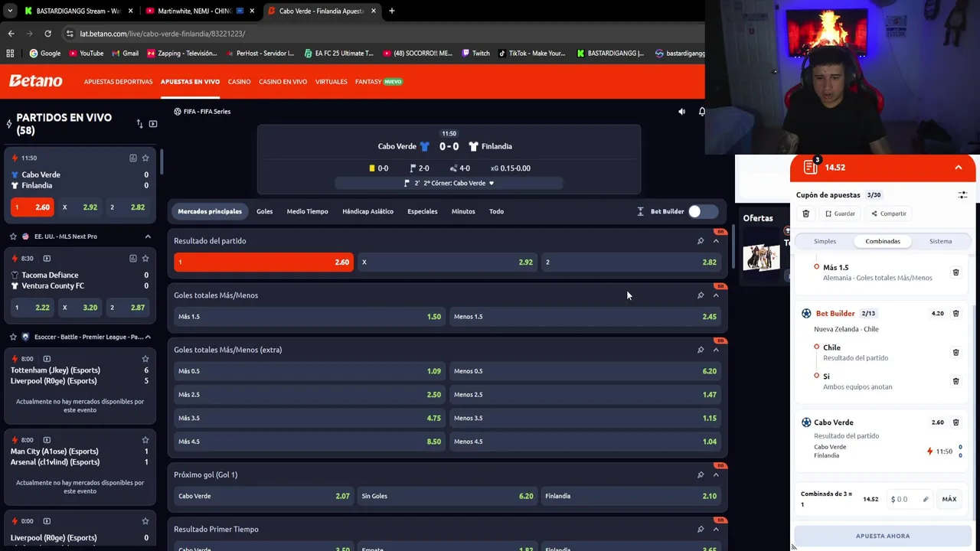Go to Apuestas Deportivas menu
This screenshot has width=980, height=551.
coord(118,82)
